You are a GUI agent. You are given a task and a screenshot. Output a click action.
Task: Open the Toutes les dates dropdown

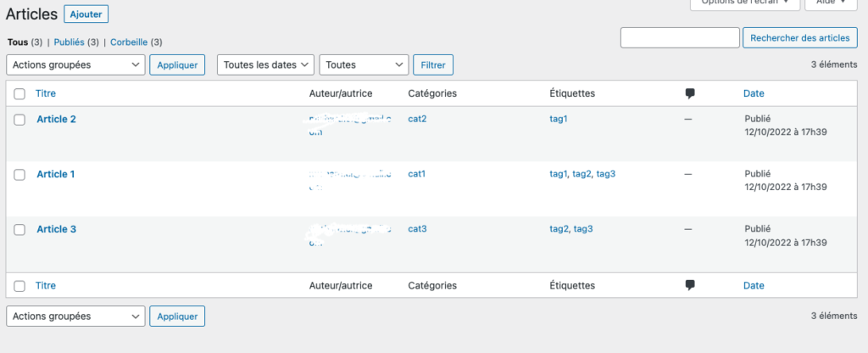click(x=265, y=64)
